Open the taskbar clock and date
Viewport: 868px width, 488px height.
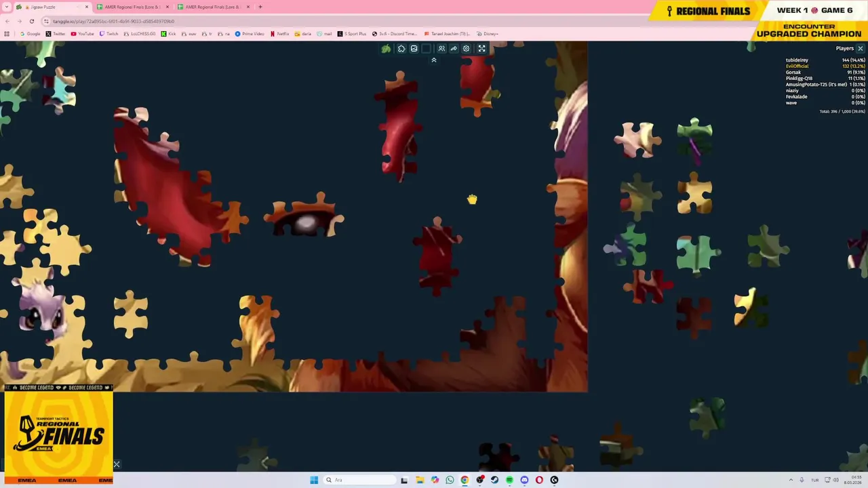pos(852,480)
